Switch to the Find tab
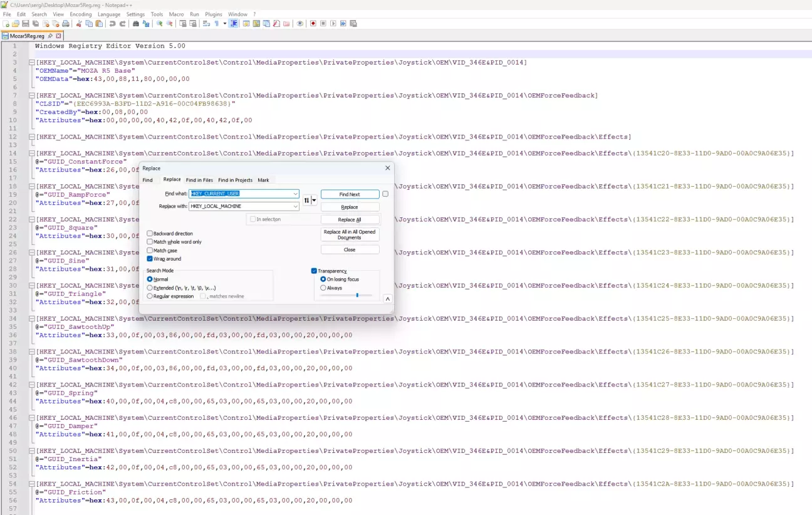 147,180
